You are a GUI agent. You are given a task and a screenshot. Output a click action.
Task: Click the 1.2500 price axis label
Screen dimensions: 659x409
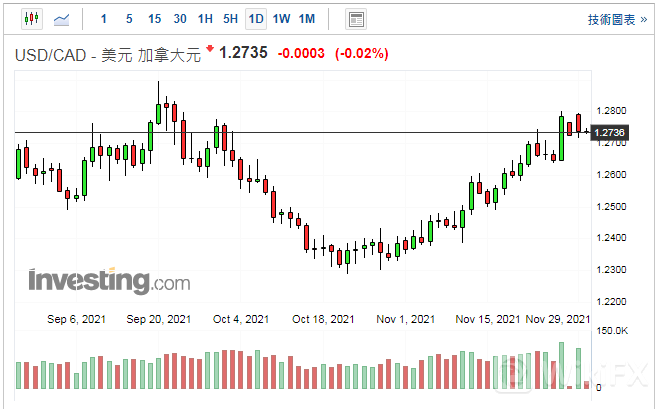coord(611,206)
